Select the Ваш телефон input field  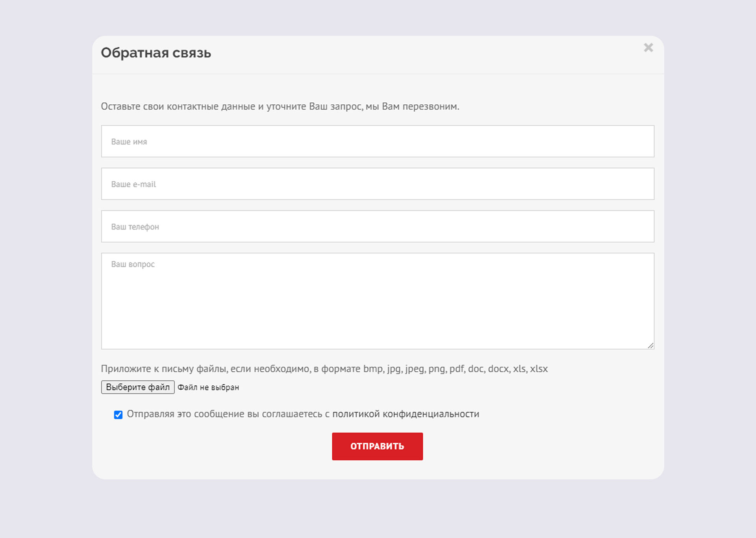(x=377, y=226)
